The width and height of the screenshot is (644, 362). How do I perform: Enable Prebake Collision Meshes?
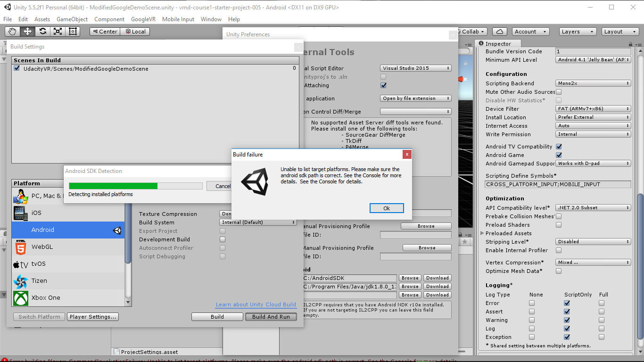coord(559,216)
